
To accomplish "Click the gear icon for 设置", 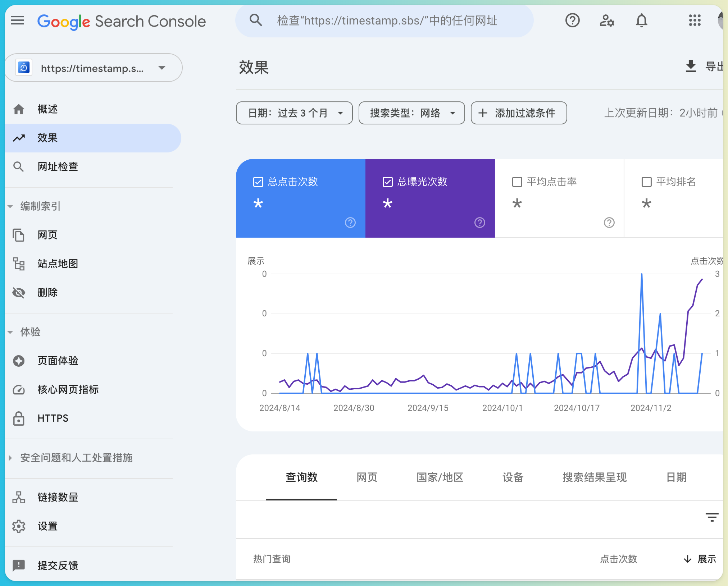I will click(x=19, y=526).
